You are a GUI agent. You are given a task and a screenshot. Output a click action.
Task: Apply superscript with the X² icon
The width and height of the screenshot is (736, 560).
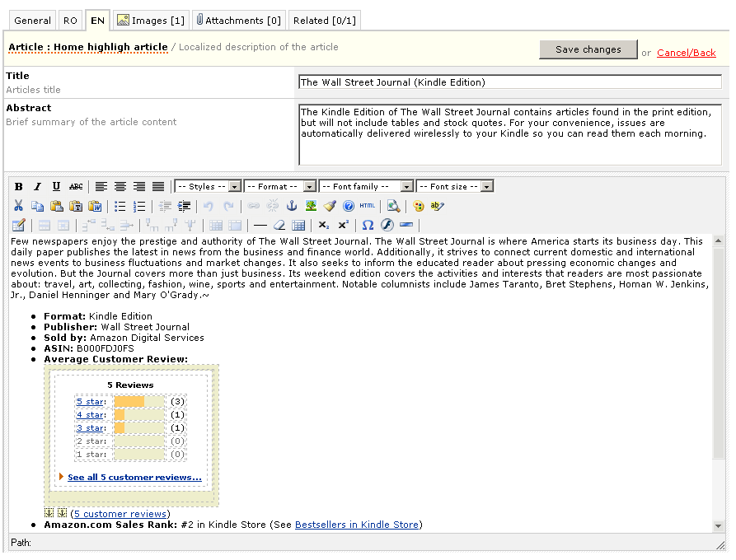pos(344,225)
